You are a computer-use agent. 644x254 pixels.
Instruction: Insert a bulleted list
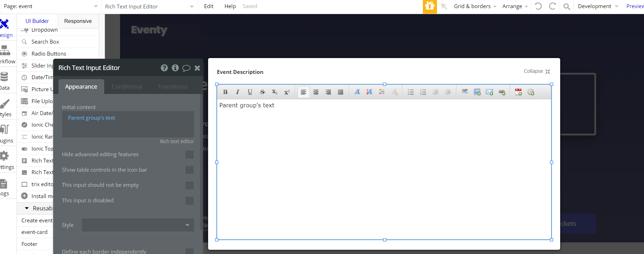coord(411,92)
